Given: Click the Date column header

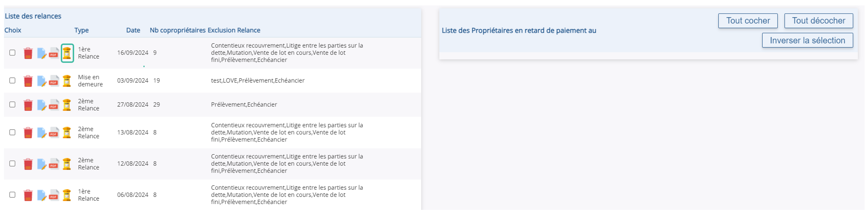Looking at the screenshot, I should coord(133,30).
